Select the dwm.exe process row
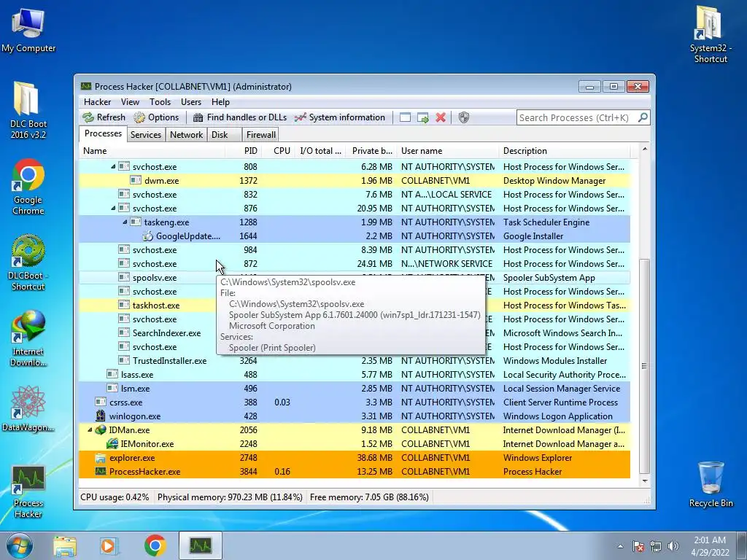Screen dimensions: 747x560 pyautogui.click(x=355, y=181)
